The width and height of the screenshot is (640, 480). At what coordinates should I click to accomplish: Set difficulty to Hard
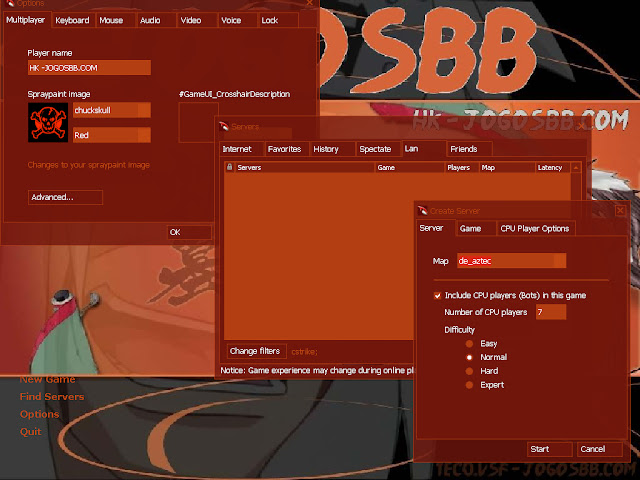click(x=469, y=371)
